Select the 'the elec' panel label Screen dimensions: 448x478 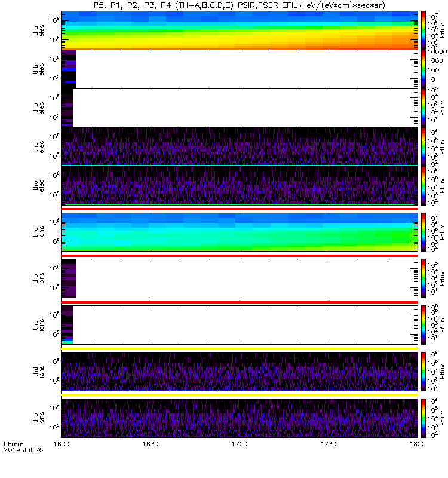[38, 185]
